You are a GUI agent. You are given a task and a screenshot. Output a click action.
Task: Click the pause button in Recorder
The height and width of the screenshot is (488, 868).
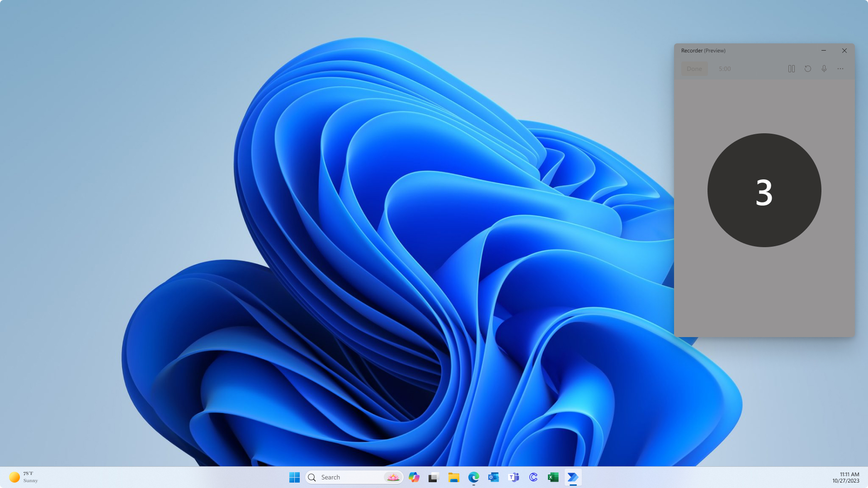(792, 69)
